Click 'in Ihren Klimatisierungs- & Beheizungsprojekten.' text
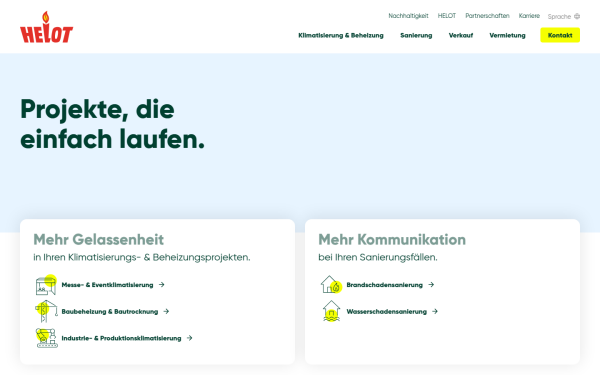 point(142,257)
